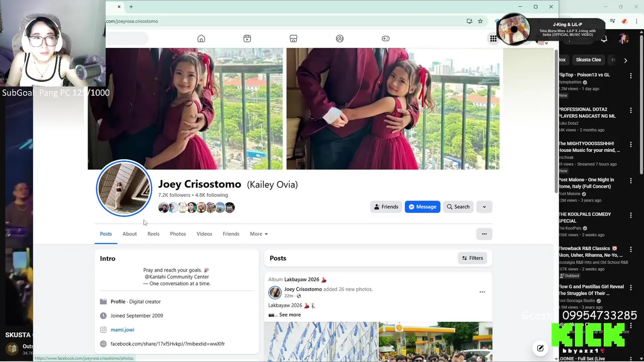Open the Photos tab
Image resolution: width=644 pixels, height=362 pixels.
pyautogui.click(x=178, y=234)
